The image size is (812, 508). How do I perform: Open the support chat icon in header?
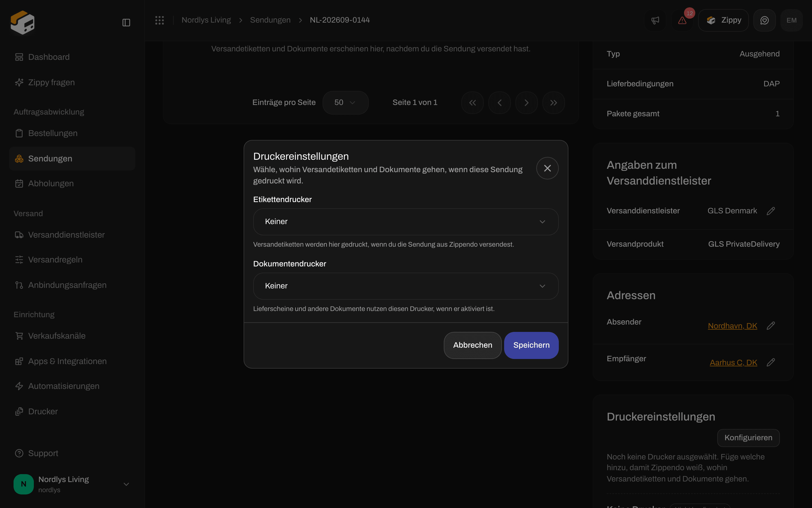[x=764, y=21]
